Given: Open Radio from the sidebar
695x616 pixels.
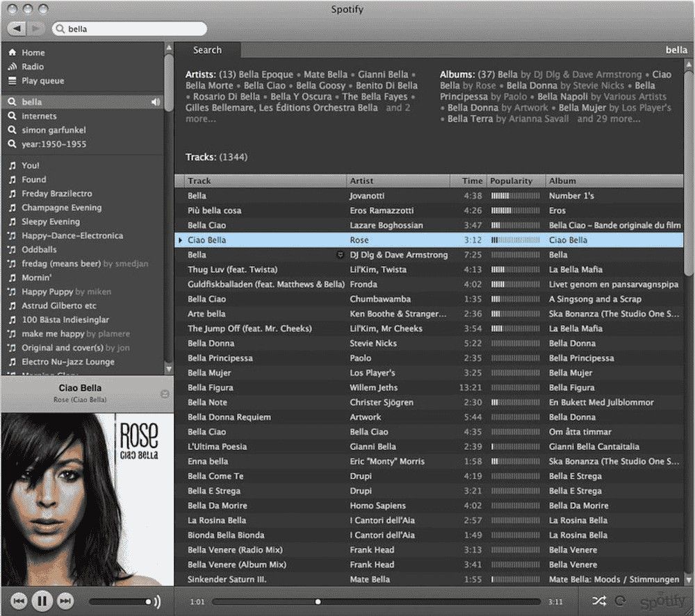Looking at the screenshot, I should (x=32, y=67).
